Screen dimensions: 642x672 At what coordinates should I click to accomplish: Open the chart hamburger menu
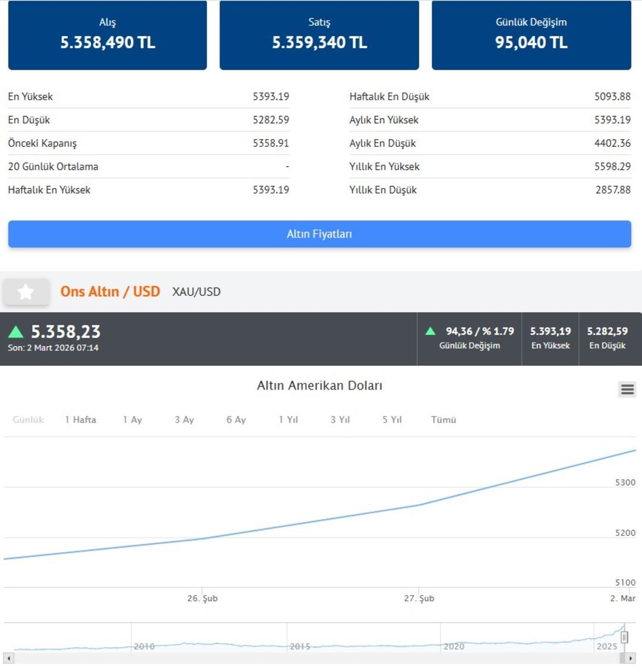[x=627, y=390]
